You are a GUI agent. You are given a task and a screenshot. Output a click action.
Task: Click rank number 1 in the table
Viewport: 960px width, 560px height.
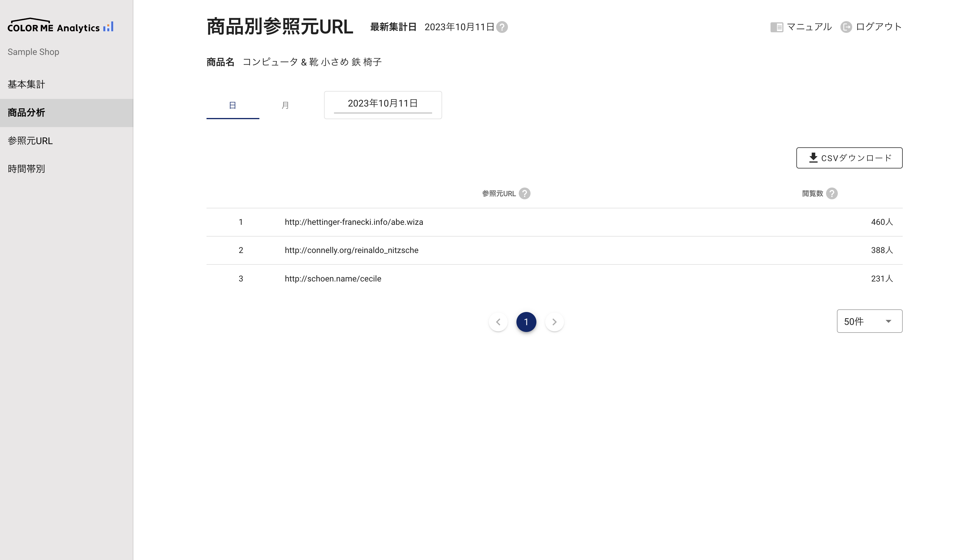pos(241,222)
